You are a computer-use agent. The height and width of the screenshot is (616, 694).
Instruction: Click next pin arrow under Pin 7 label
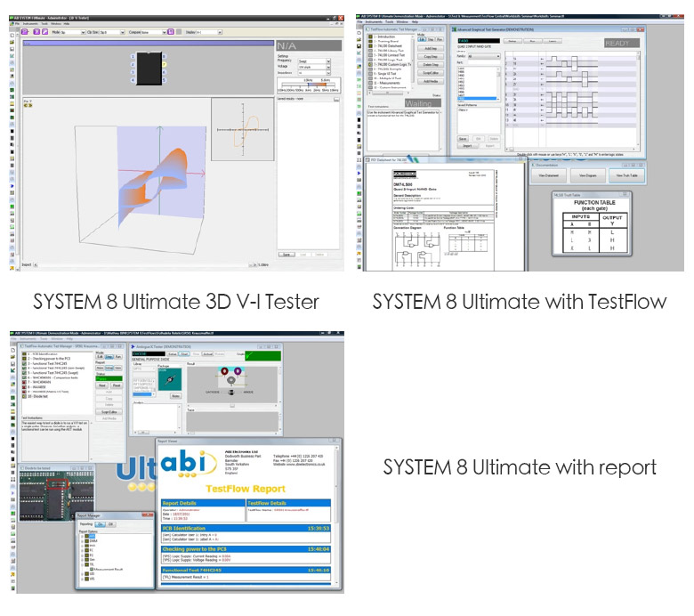30,105
